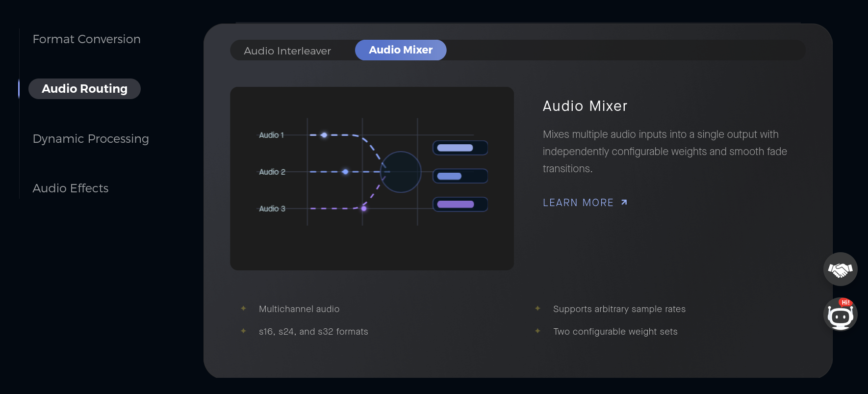The image size is (868, 394).
Task: Click the mixer circle in the diagram
Action: click(x=401, y=172)
